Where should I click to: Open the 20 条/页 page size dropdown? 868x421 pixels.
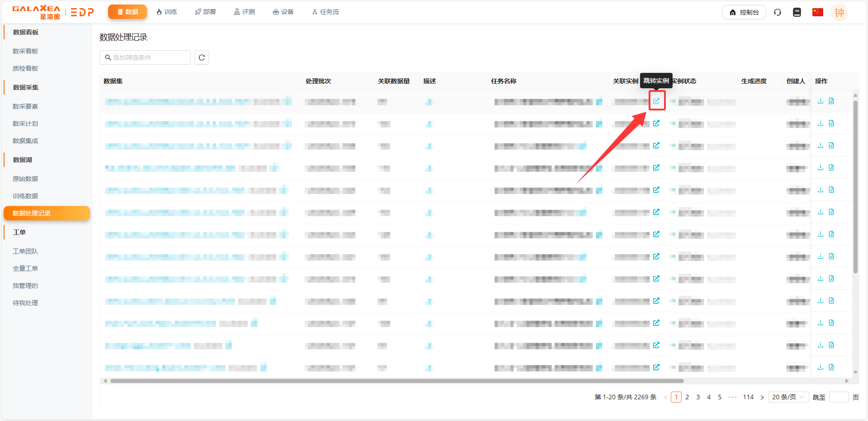point(788,397)
